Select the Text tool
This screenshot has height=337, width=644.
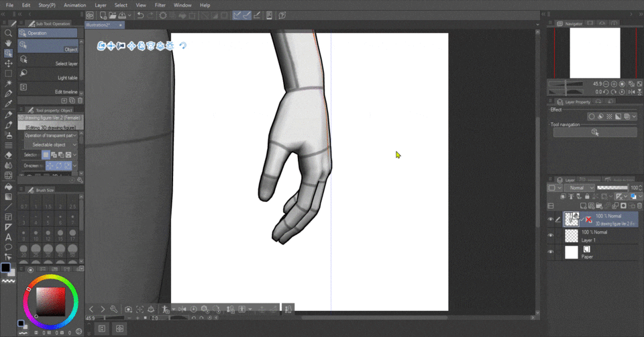(x=8, y=237)
